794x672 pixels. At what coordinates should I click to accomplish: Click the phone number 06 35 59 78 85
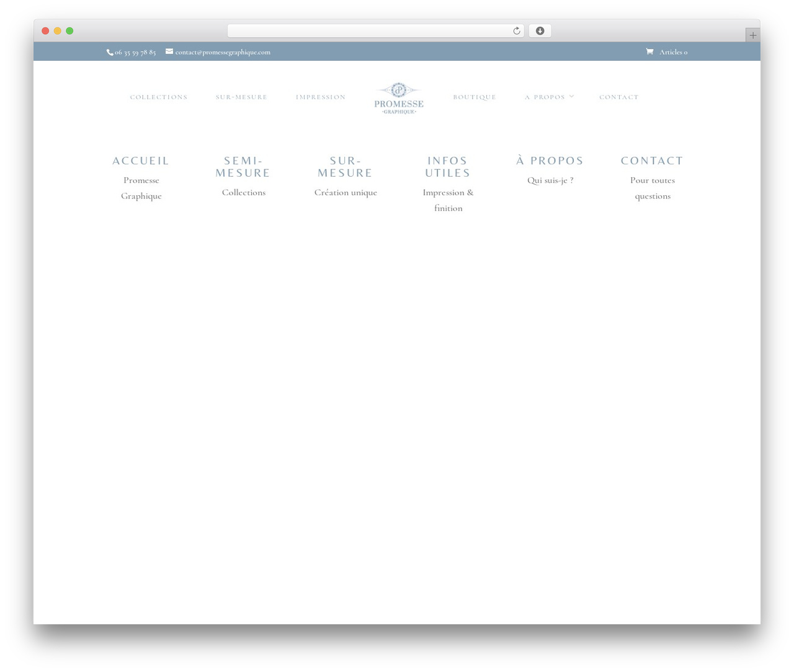(x=135, y=52)
